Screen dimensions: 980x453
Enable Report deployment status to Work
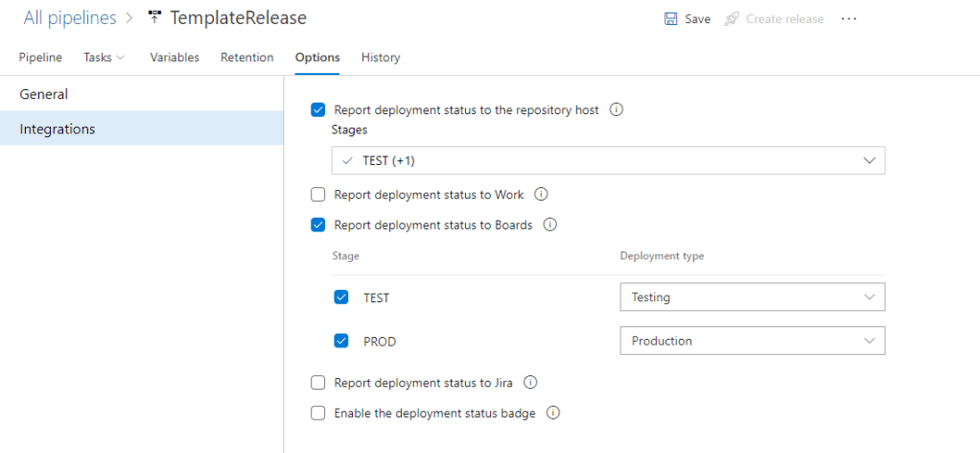[318, 195]
